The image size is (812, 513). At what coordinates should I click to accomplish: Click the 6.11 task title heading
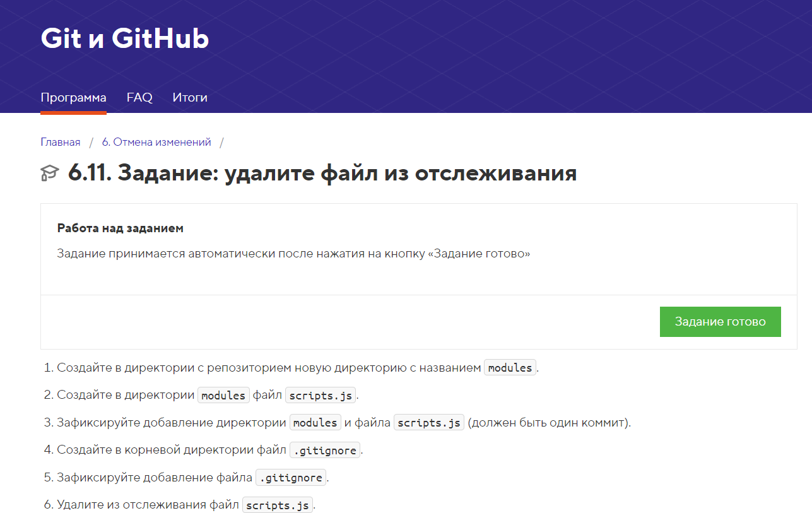pos(322,172)
